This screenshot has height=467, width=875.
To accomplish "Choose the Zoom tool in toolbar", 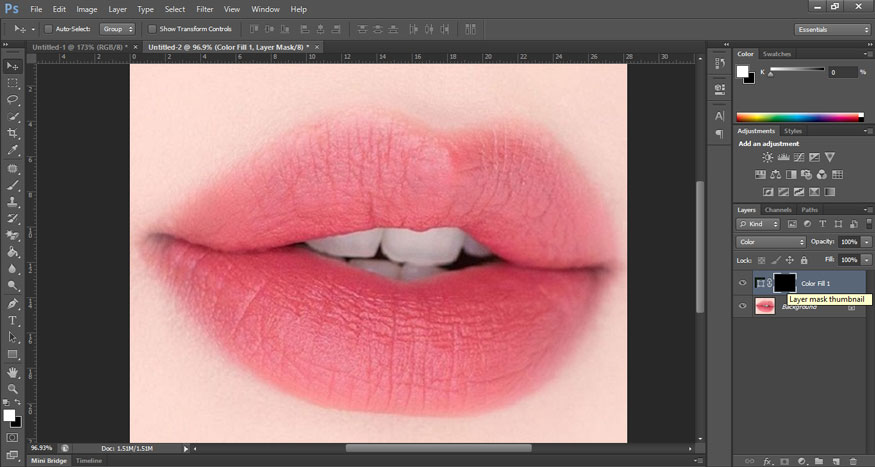I will (x=12, y=389).
